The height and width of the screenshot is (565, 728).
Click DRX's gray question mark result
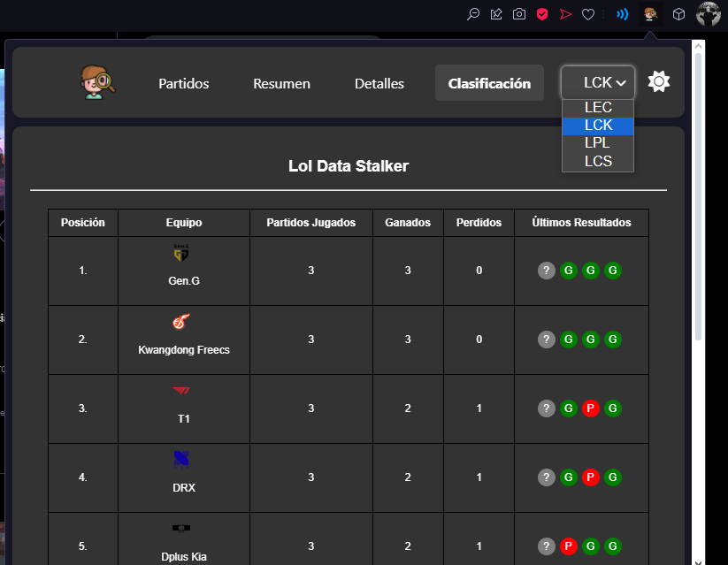[547, 477]
